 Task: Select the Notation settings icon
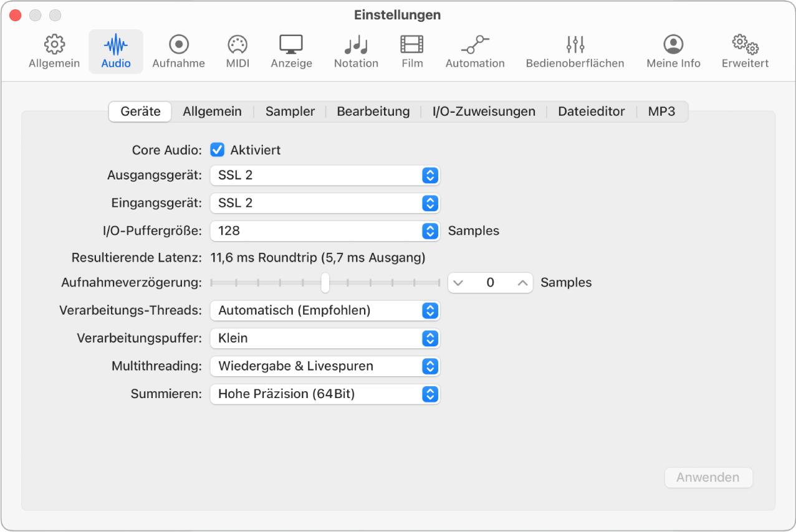click(x=355, y=51)
